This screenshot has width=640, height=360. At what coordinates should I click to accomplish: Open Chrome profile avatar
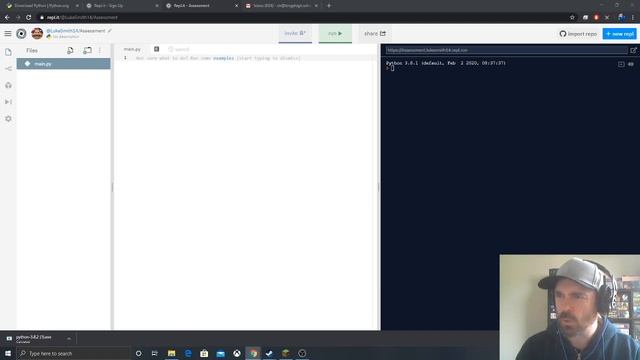[621, 18]
